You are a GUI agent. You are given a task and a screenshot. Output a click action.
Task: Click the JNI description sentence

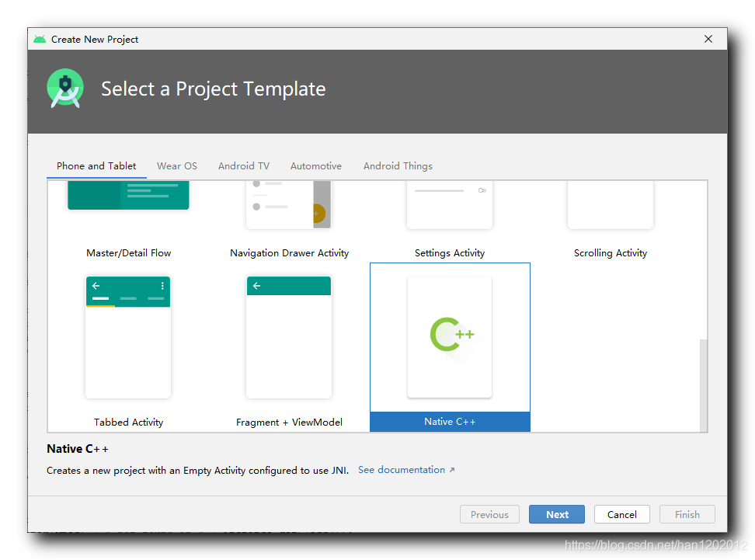click(x=197, y=471)
